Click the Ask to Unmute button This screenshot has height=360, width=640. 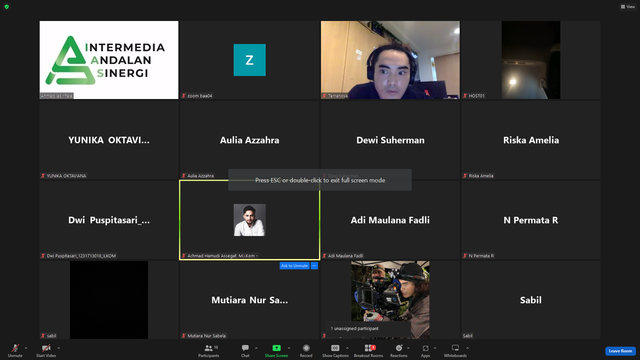click(x=294, y=266)
